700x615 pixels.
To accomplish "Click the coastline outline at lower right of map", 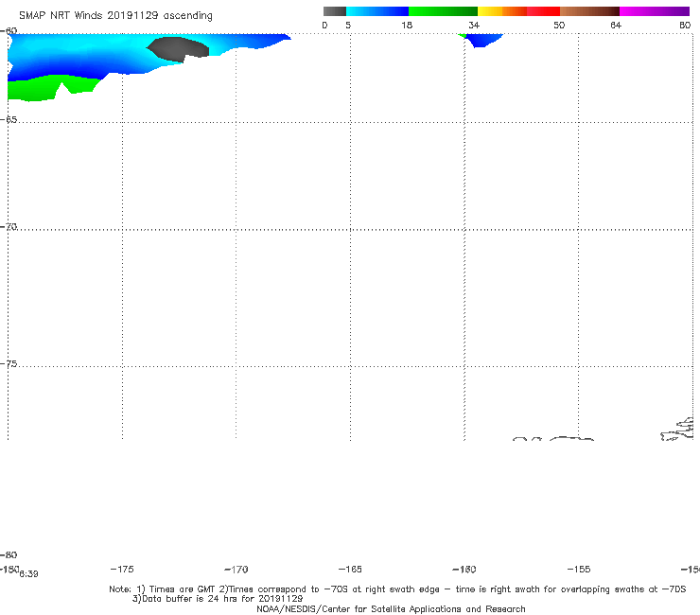I will click(677, 430).
